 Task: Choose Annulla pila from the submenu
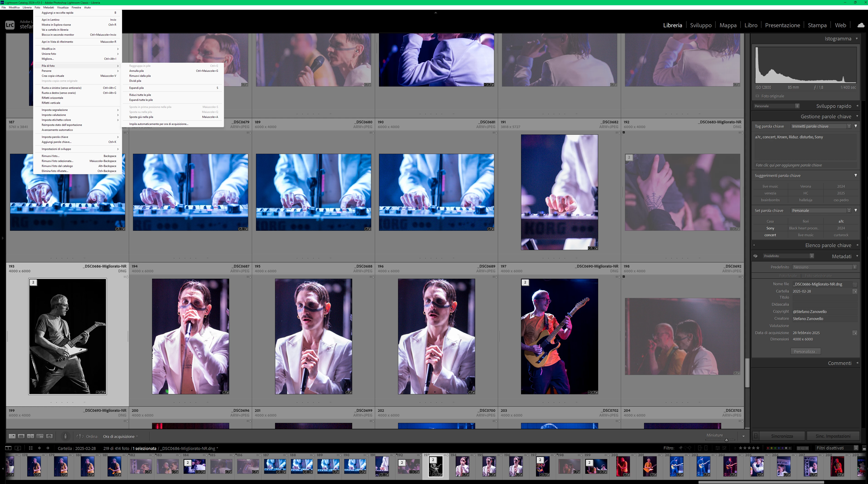[x=136, y=71]
